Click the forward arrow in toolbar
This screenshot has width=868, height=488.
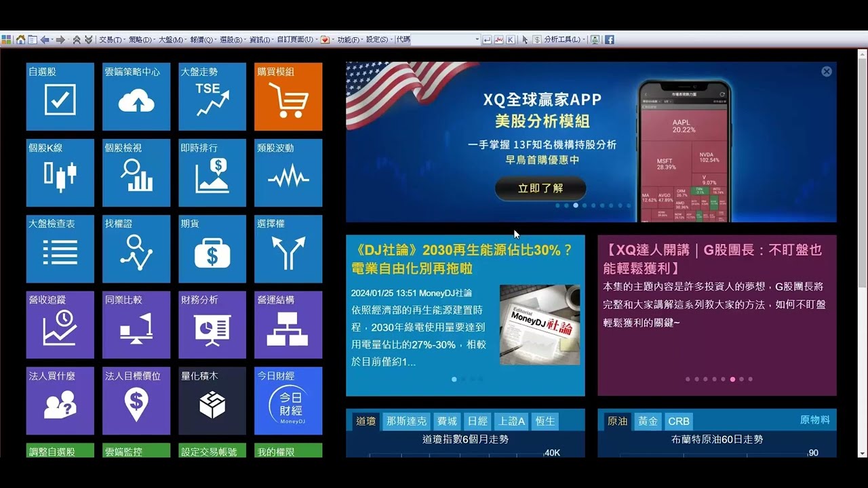60,40
